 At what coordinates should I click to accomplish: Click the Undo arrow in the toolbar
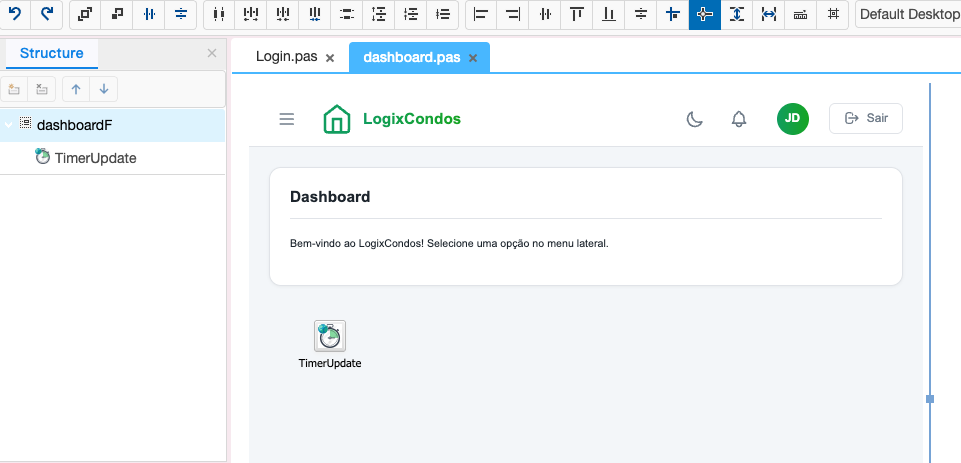15,14
